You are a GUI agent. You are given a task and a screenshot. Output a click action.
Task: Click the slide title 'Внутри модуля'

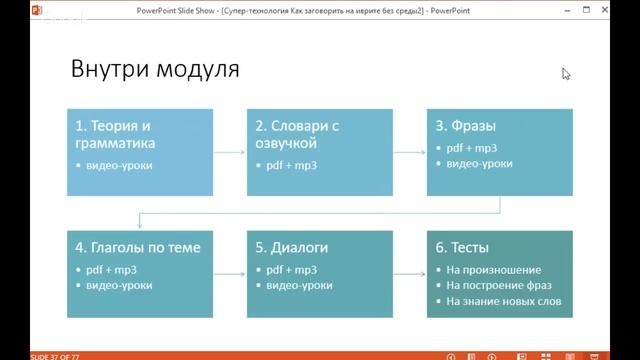[x=155, y=69]
